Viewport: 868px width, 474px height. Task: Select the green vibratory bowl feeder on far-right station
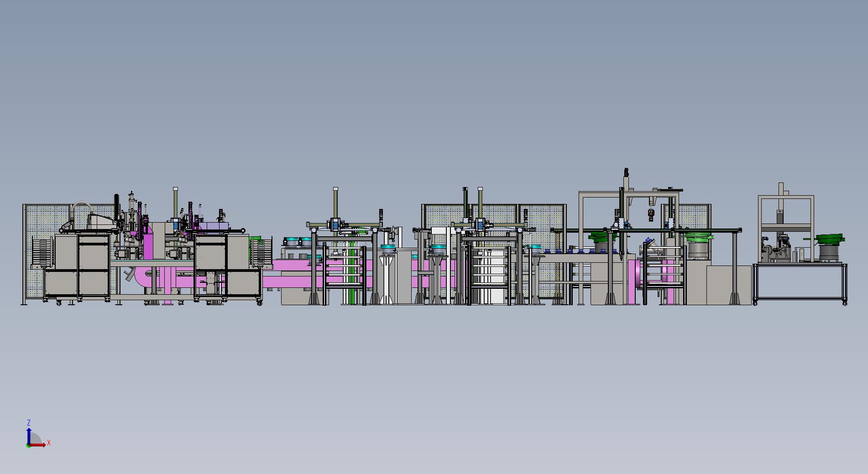pyautogui.click(x=830, y=239)
